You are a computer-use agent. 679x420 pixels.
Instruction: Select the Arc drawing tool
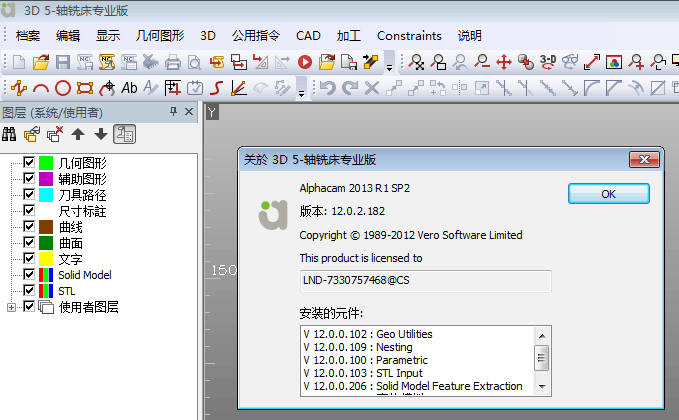pyautogui.click(x=41, y=88)
